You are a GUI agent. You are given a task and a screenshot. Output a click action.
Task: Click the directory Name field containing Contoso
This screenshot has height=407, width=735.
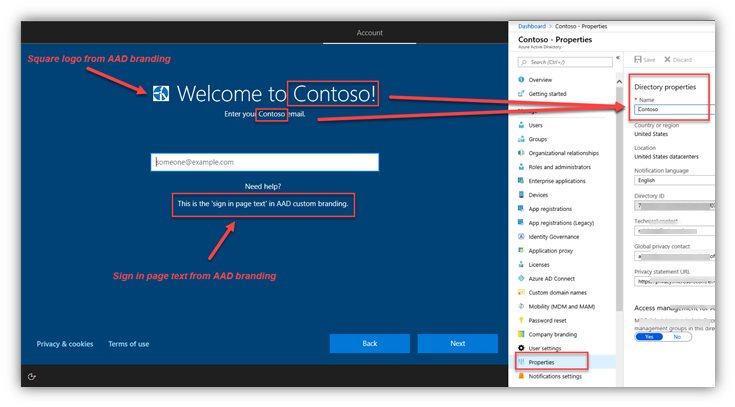coord(675,109)
